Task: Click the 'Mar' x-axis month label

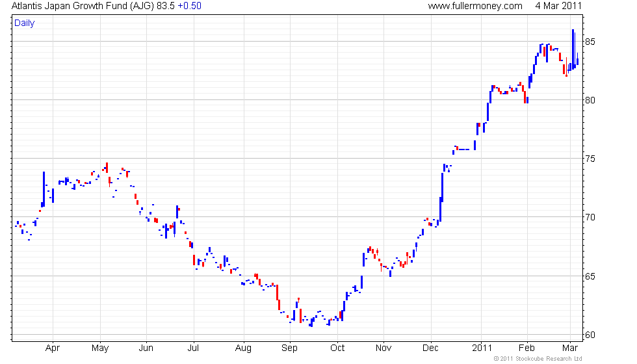Action: click(570, 348)
